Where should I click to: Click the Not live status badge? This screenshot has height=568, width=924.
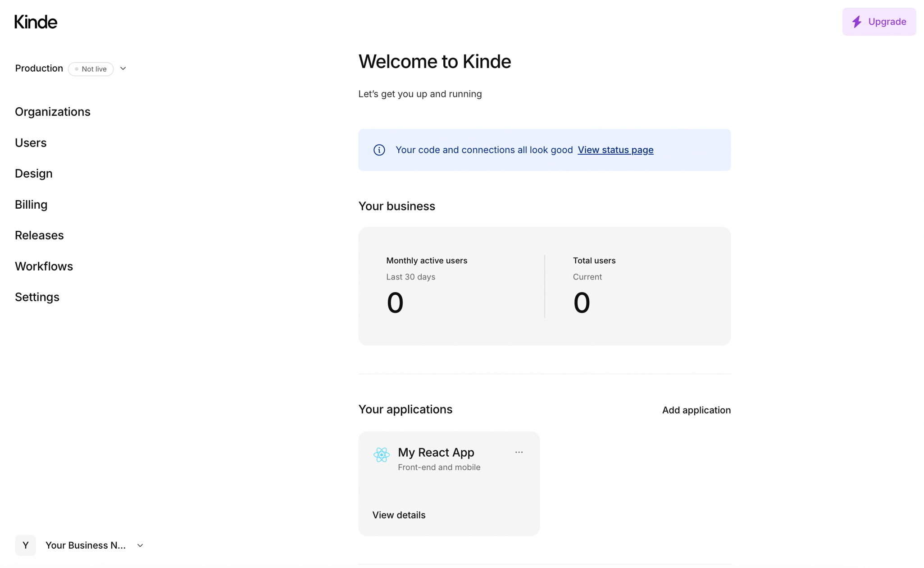pos(91,69)
